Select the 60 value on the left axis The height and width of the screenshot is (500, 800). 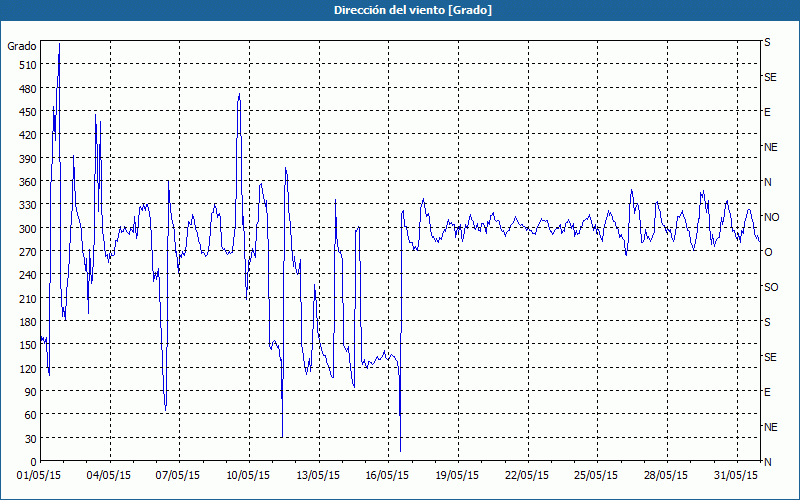point(30,415)
